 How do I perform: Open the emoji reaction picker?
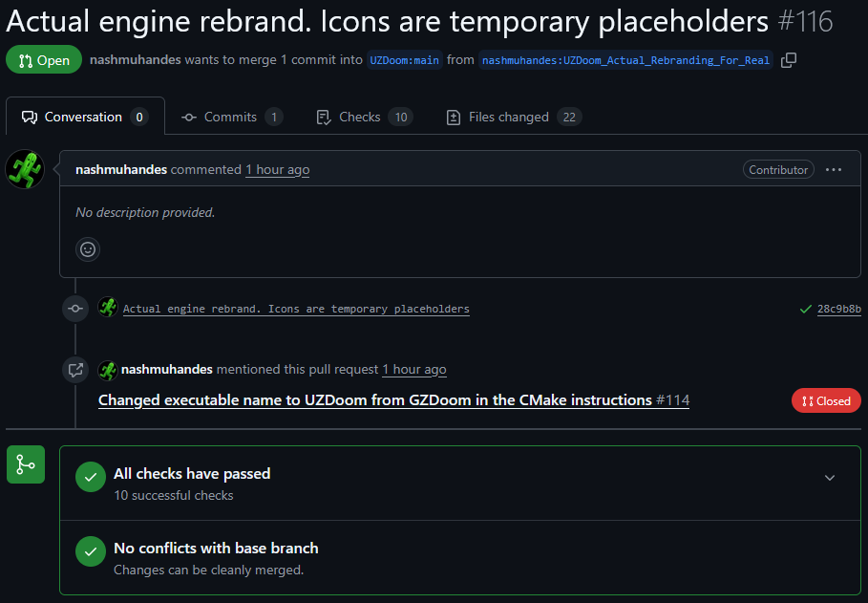(88, 249)
